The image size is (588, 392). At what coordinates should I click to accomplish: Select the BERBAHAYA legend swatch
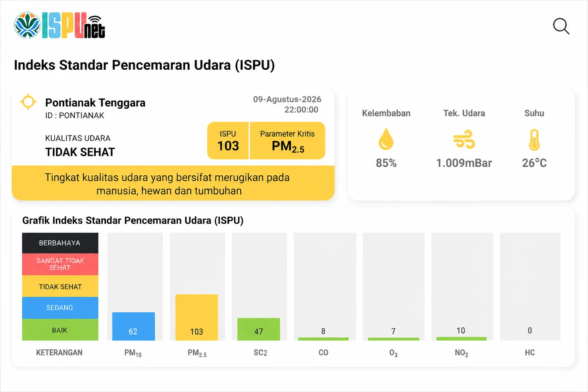(60, 243)
